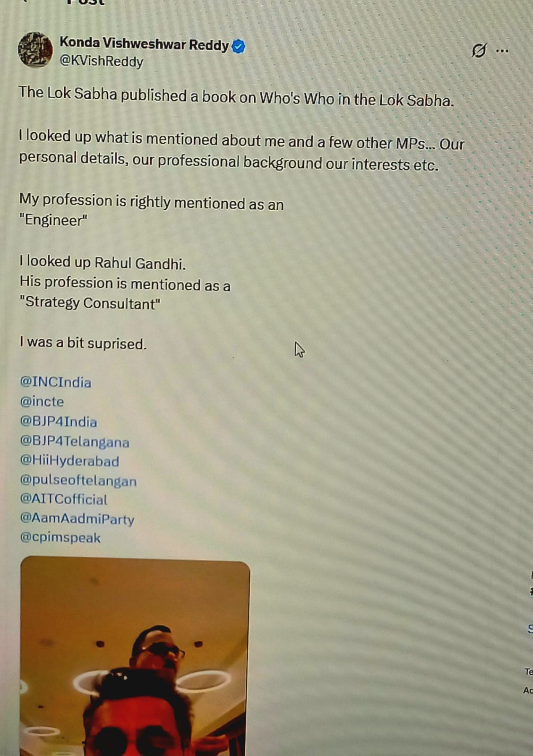The width and height of the screenshot is (533, 756).
Task: Open the @INCIndia mention
Action: point(55,382)
